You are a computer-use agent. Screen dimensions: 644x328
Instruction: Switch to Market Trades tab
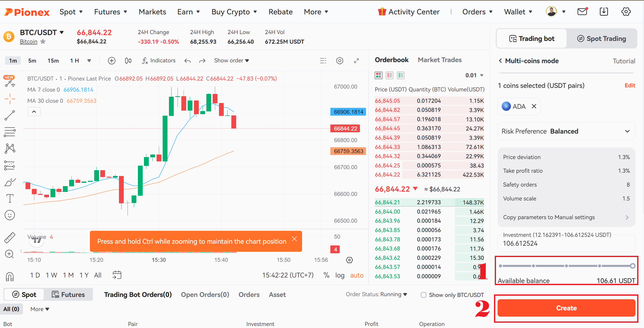coord(439,60)
